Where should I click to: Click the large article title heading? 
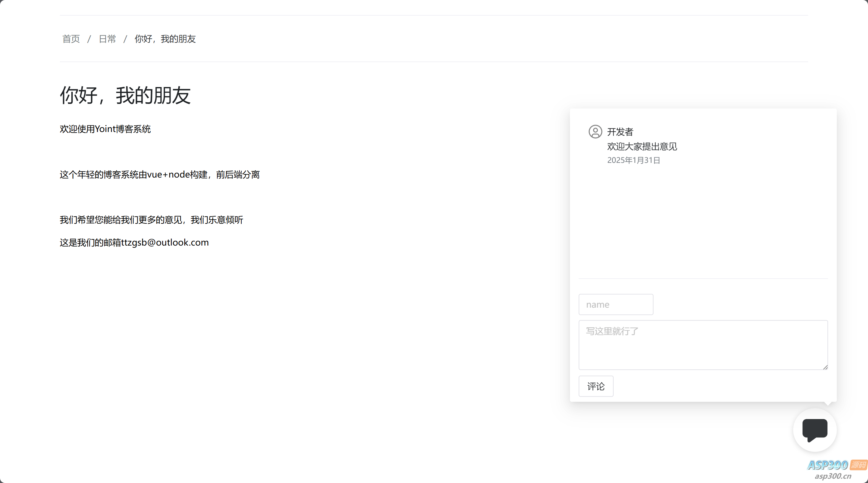(125, 95)
